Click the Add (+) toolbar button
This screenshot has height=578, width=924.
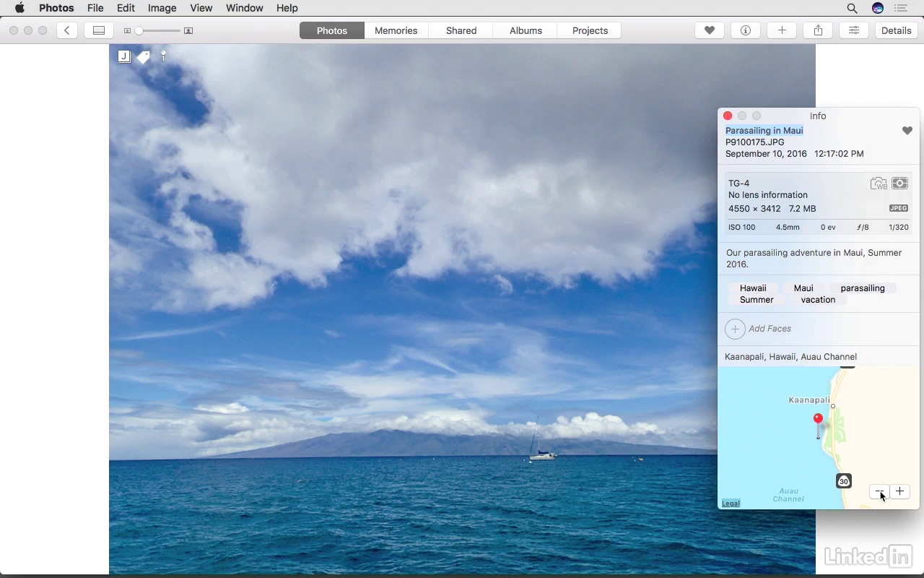[x=782, y=30]
